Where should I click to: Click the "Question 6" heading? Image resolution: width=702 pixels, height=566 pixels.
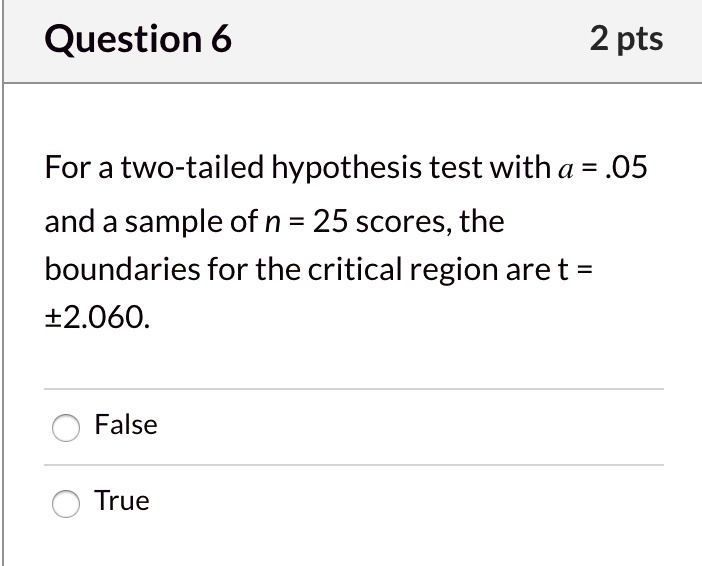[x=139, y=40]
